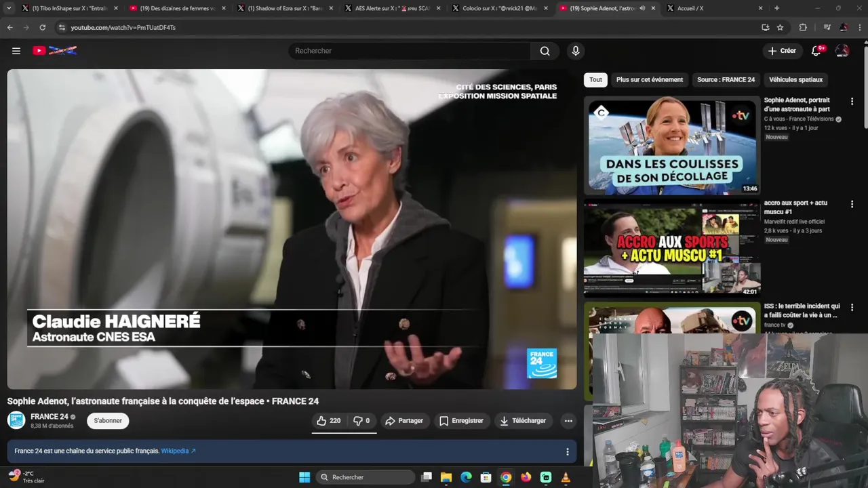Open Windows Start menu
The width and height of the screenshot is (868, 488).
tap(304, 477)
